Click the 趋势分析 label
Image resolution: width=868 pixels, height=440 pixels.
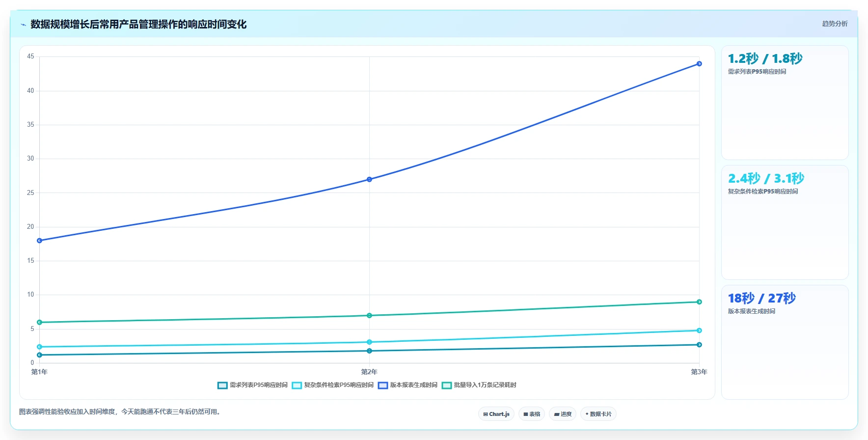(x=835, y=24)
